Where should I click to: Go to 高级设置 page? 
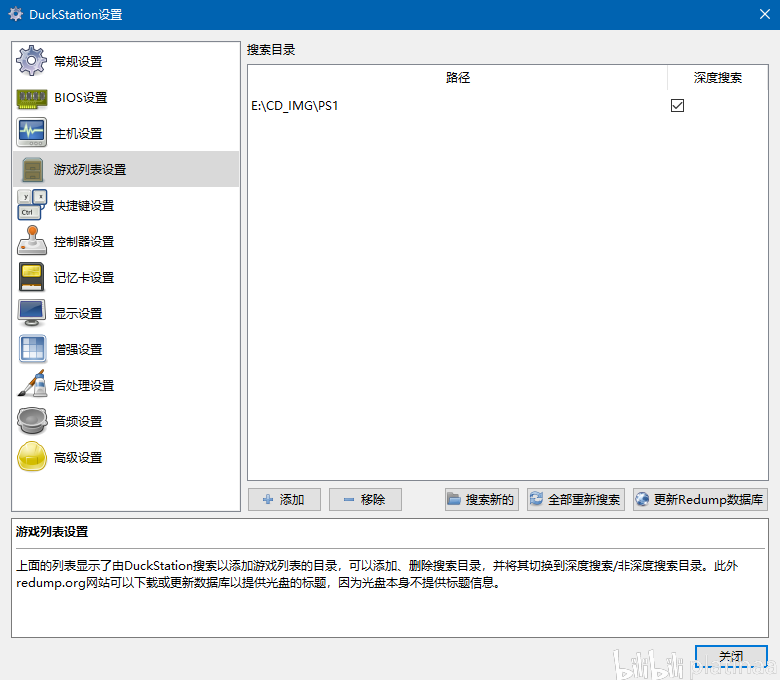pyautogui.click(x=78, y=458)
